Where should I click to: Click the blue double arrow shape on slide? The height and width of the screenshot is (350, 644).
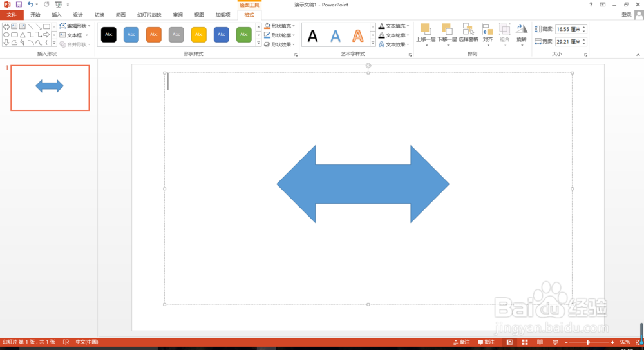tap(363, 184)
